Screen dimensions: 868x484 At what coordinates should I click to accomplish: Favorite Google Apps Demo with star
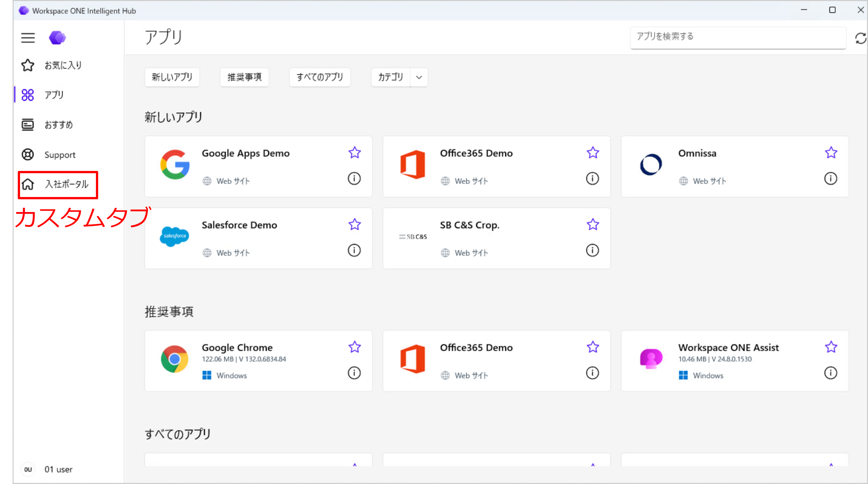tap(354, 153)
